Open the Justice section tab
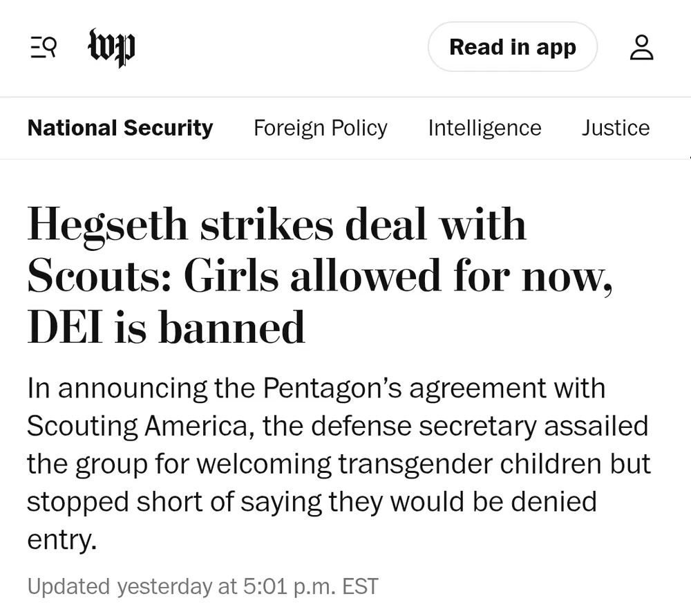 [615, 128]
